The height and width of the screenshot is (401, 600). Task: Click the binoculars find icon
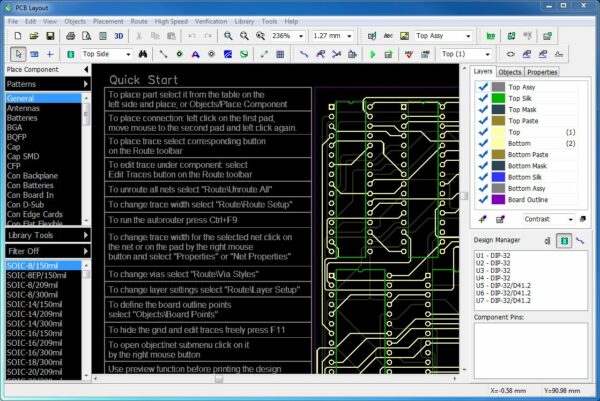[x=143, y=53]
